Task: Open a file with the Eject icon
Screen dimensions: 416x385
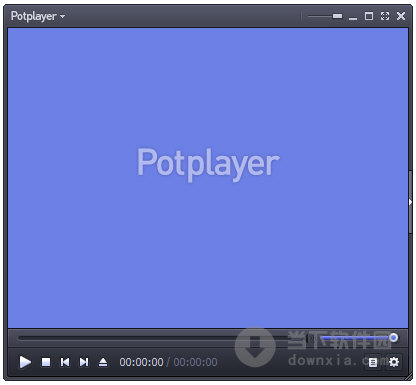Action: click(103, 362)
